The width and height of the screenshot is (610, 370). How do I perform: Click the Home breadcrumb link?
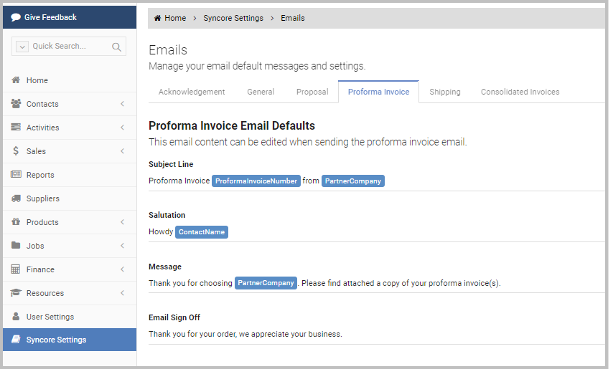(170, 18)
